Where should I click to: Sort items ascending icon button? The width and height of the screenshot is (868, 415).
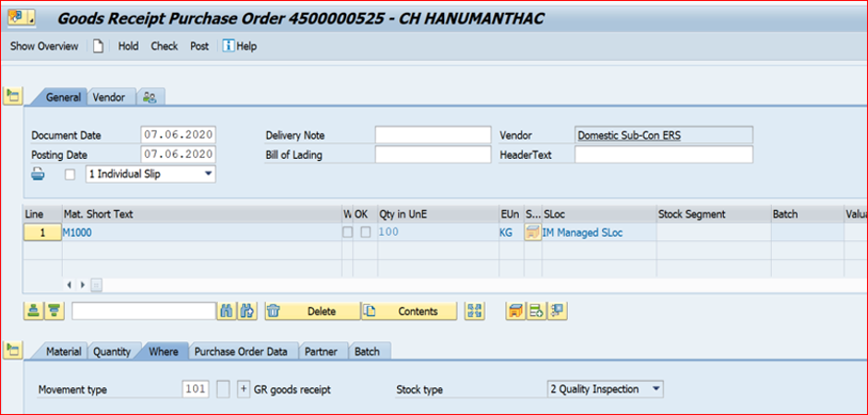pos(32,311)
